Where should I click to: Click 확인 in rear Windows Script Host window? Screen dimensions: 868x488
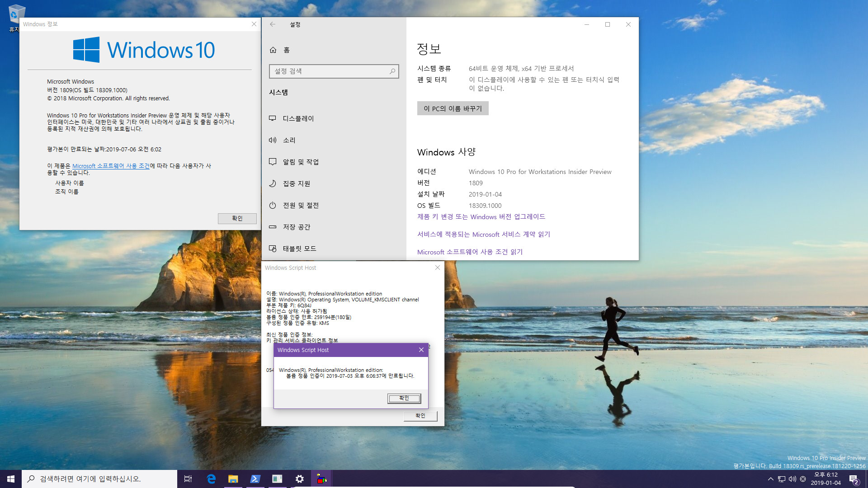point(420,416)
